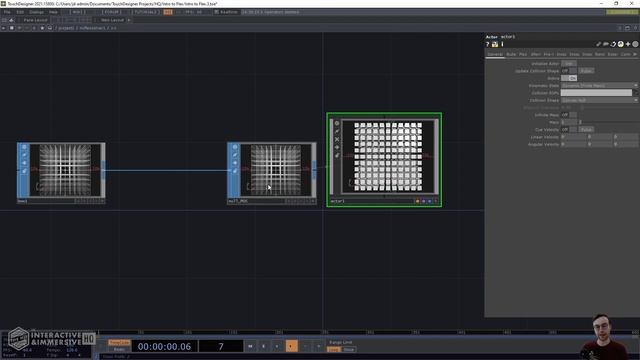
Task: Click first Linear Velocity value field
Action: 573,137
